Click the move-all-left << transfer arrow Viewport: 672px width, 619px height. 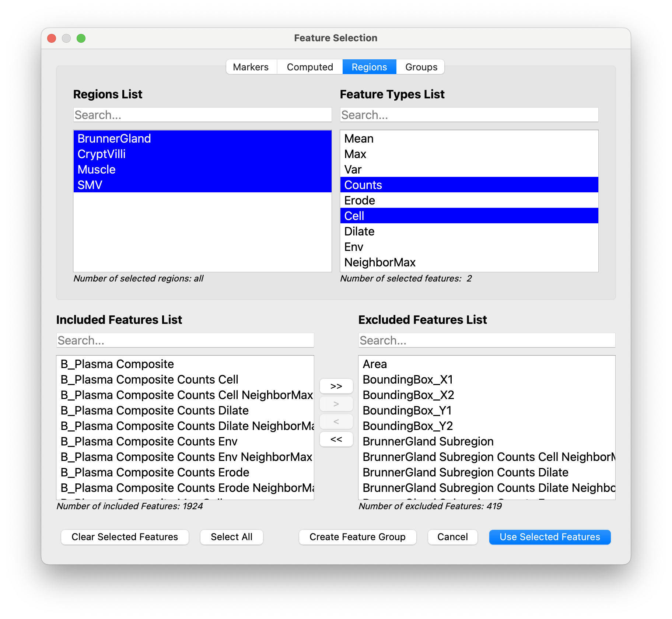336,439
